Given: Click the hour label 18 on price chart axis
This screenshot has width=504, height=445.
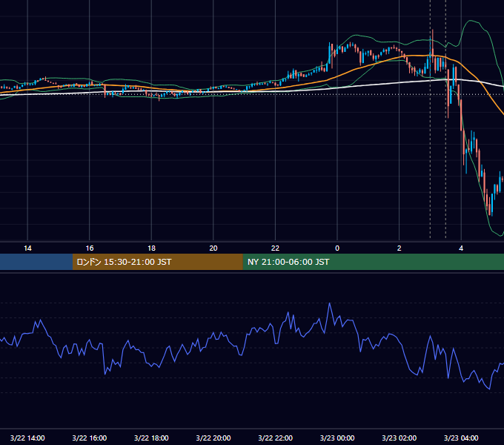Looking at the screenshot, I should click(x=151, y=248).
